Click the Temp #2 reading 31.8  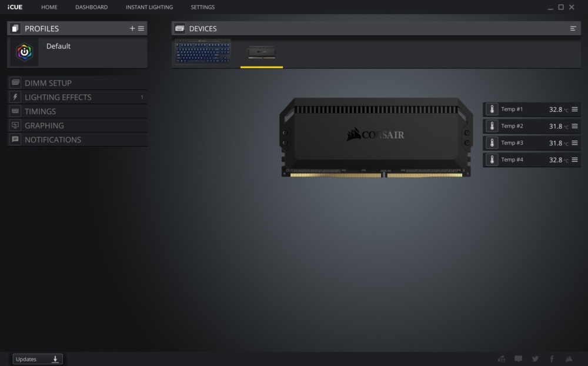coord(556,127)
